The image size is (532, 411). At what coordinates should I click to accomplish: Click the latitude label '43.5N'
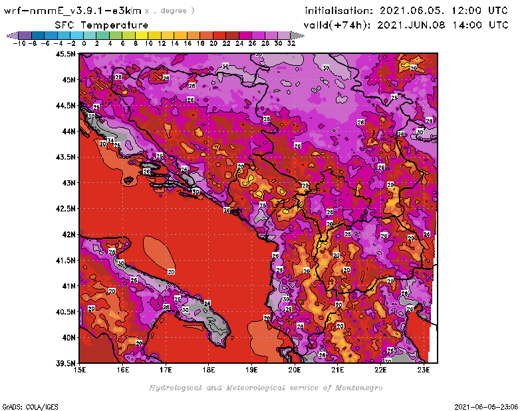pos(66,157)
